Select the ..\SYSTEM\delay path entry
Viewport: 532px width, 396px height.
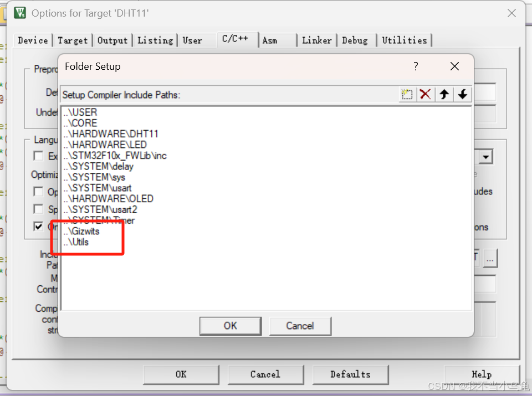pos(98,166)
